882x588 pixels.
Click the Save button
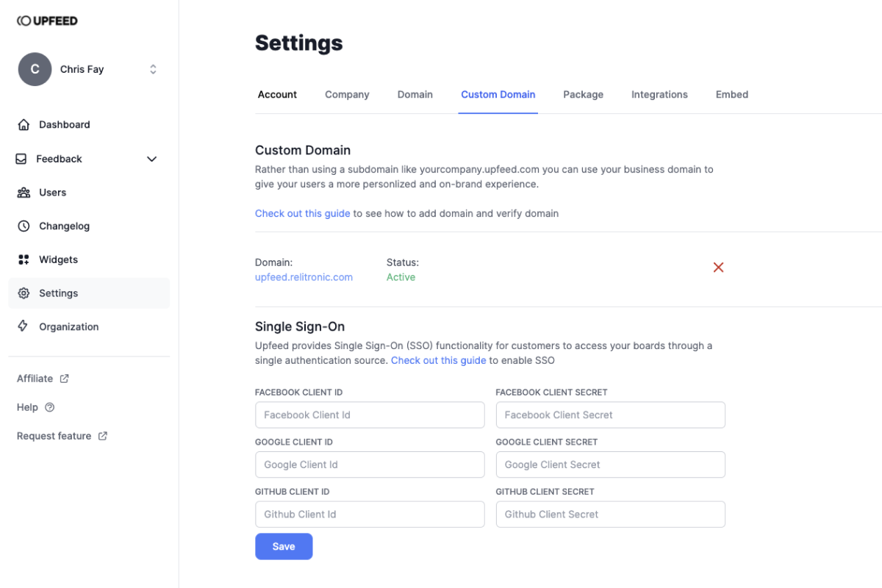coord(284,546)
